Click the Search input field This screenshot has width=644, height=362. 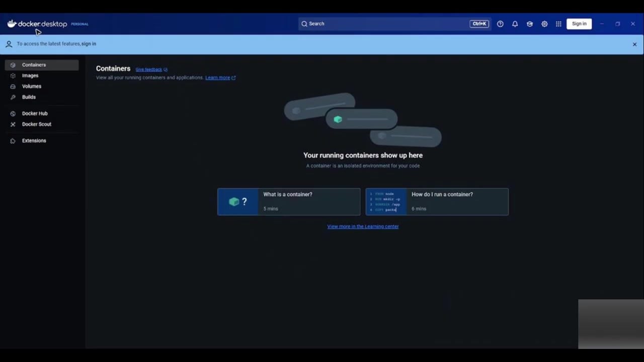click(393, 24)
